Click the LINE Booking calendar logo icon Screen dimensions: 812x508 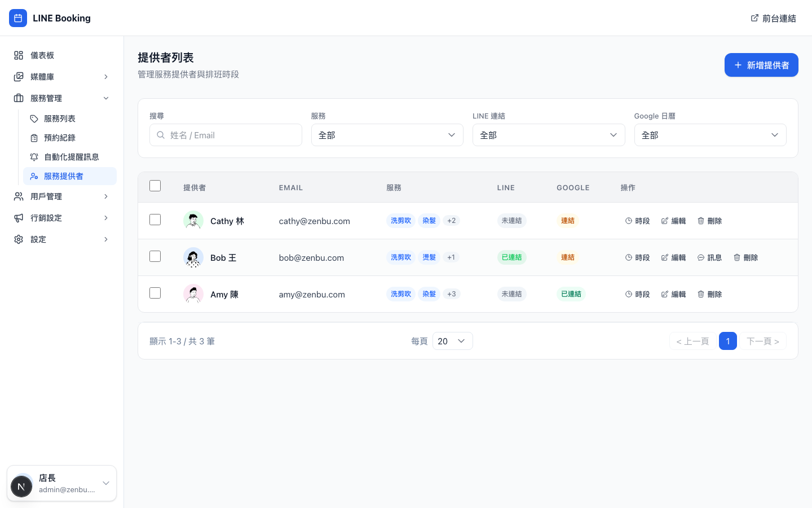[x=18, y=18]
